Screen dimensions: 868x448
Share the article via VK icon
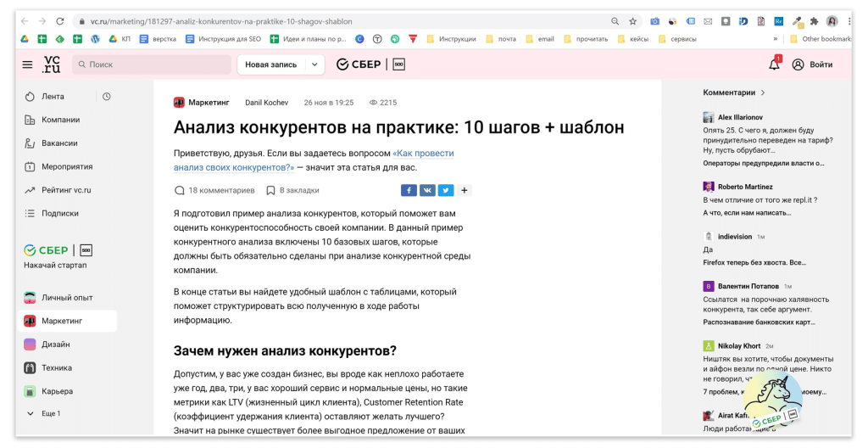(x=427, y=190)
